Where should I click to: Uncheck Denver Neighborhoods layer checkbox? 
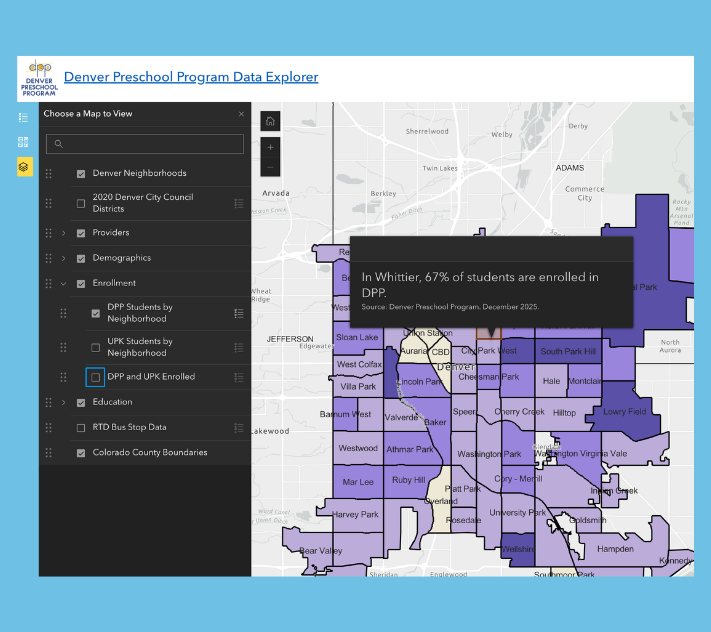[x=81, y=174]
